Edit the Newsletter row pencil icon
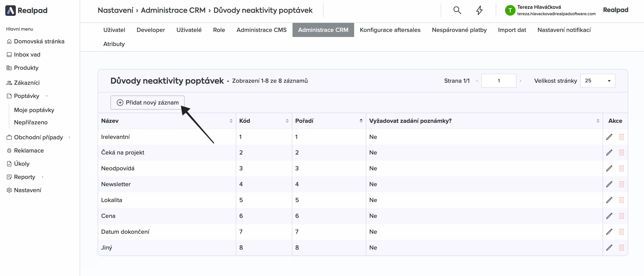This screenshot has width=644, height=276. click(609, 184)
